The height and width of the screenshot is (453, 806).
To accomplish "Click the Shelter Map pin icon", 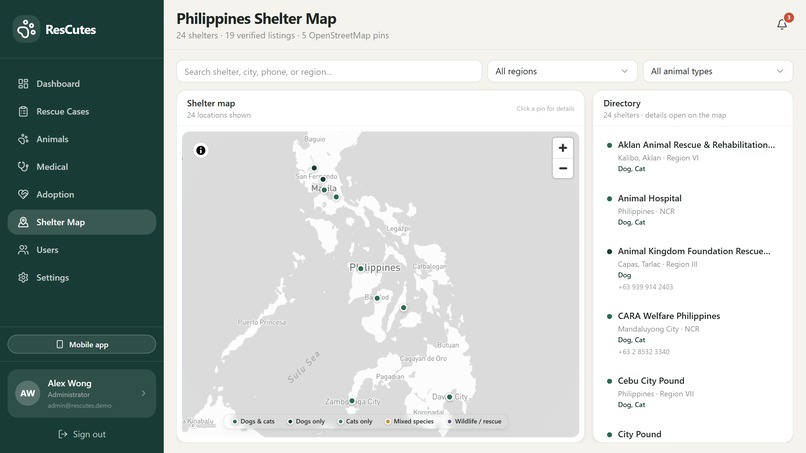I will pyautogui.click(x=23, y=222).
